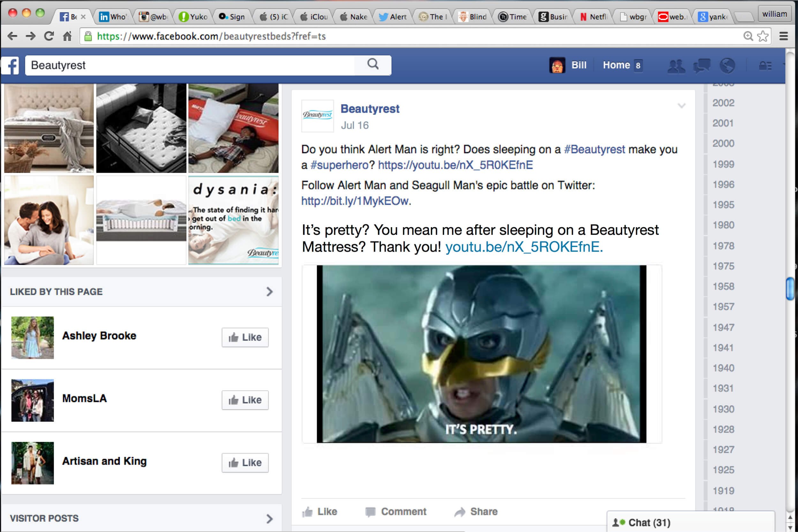Reload the page
The image size is (798, 532).
[49, 36]
